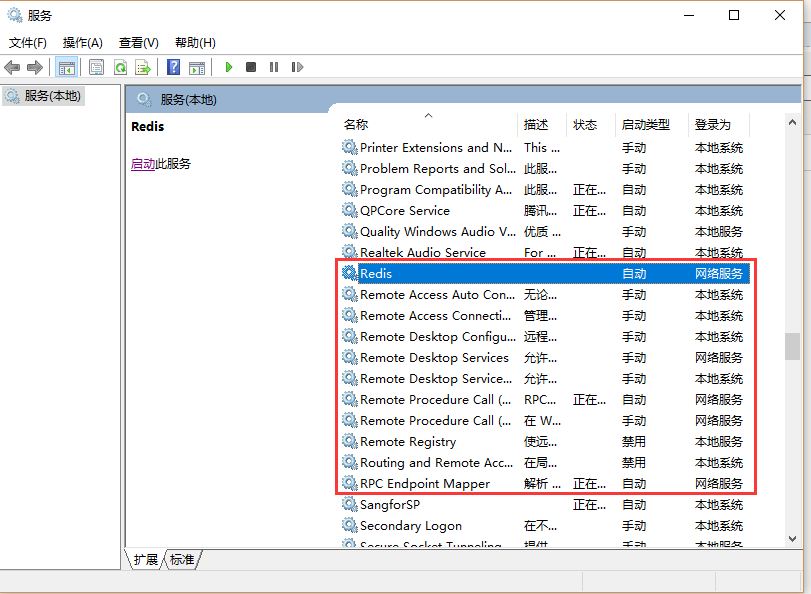The image size is (811, 594).
Task: Toggle the show/hide console tree icon
Action: (67, 67)
